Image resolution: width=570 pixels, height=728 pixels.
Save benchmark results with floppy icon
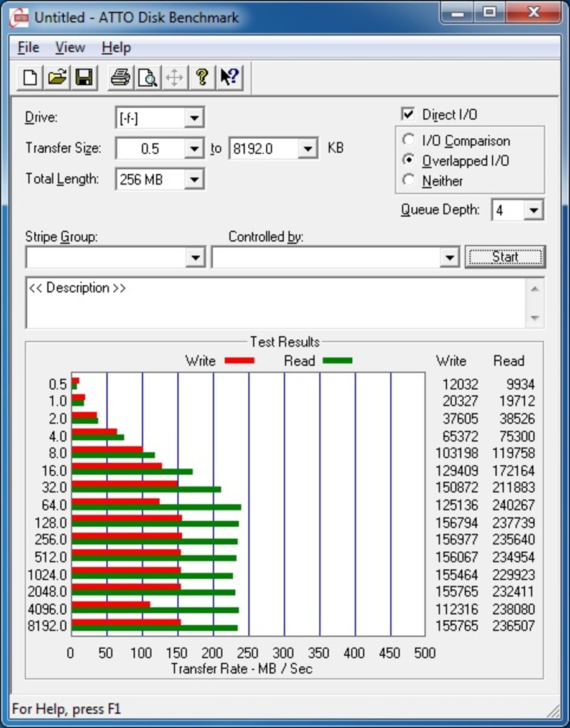pos(84,77)
